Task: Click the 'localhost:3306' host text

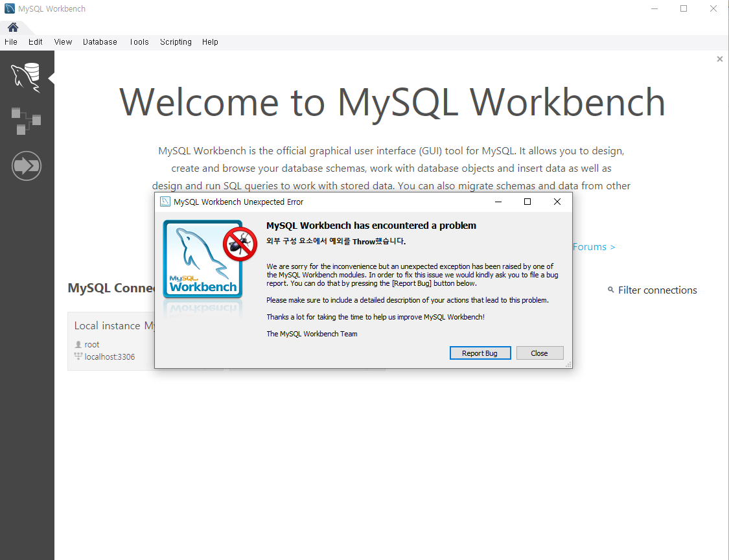Action: [x=110, y=356]
